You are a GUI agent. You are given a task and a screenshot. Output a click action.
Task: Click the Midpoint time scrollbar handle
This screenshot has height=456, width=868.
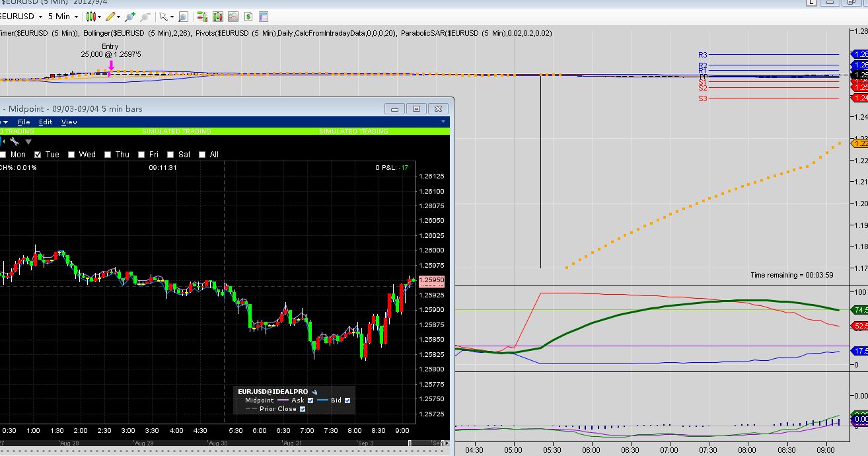point(410,443)
